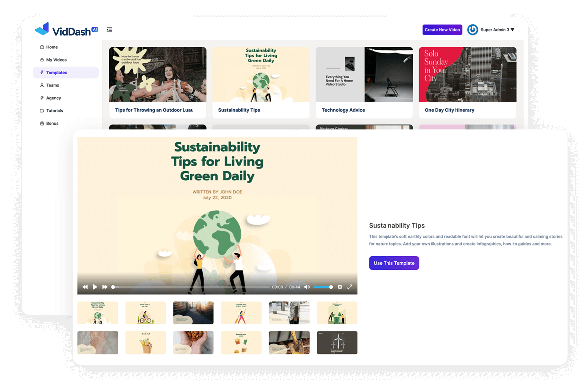Click the Templates lightning icon
The width and height of the screenshot is (580, 392).
click(42, 72)
